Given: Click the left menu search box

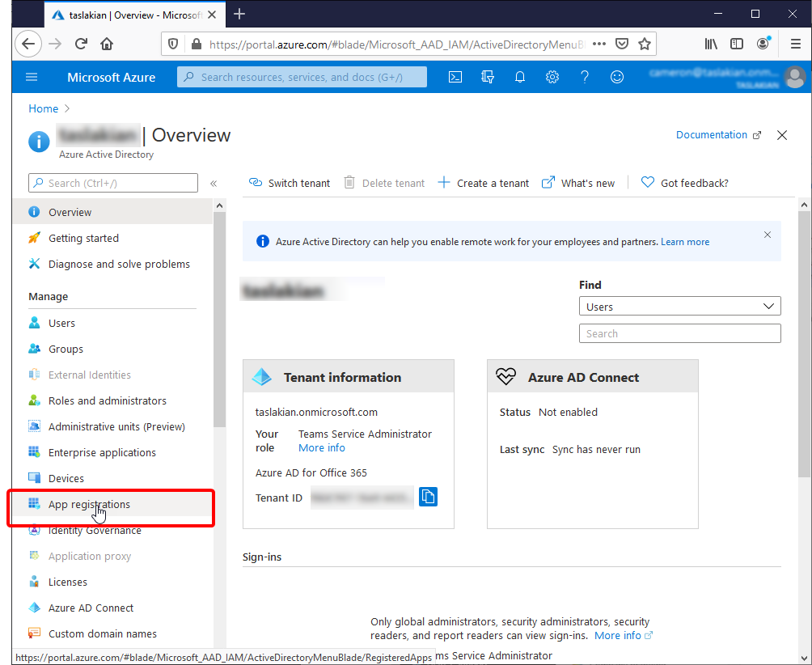Looking at the screenshot, I should [x=113, y=184].
